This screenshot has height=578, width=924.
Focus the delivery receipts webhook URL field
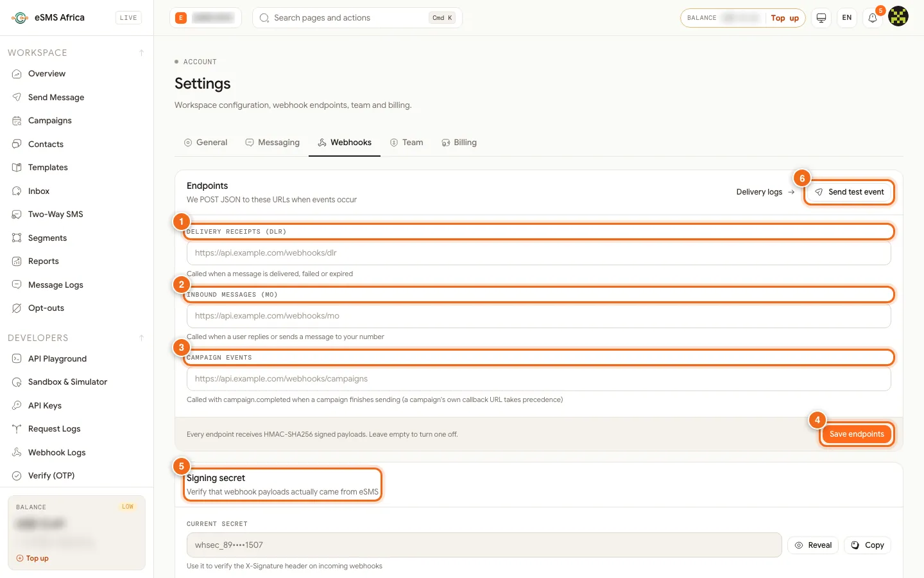(538, 253)
